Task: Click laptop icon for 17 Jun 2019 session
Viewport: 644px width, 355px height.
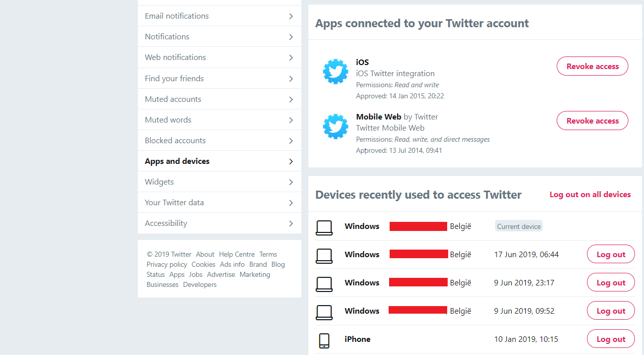Action: pos(324,256)
